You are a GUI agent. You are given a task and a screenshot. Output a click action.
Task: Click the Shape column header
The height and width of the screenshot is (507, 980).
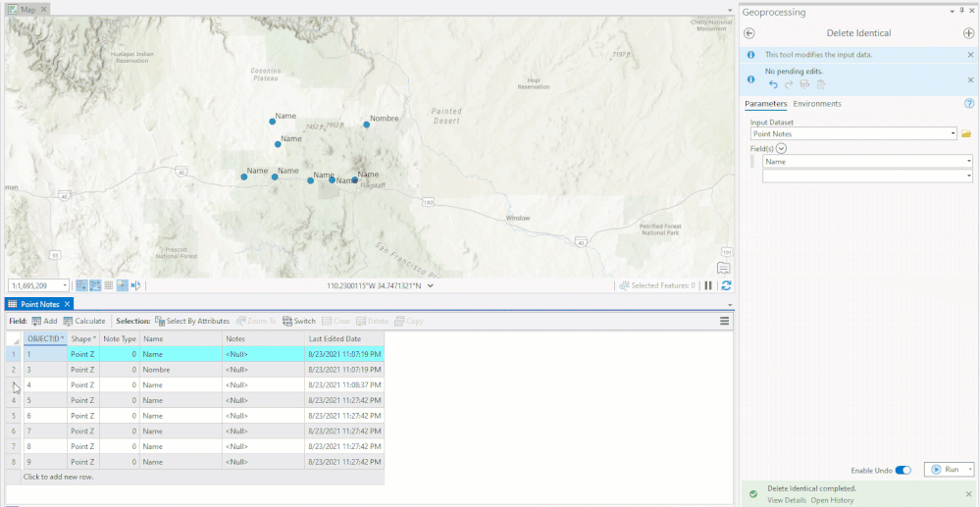pos(83,339)
